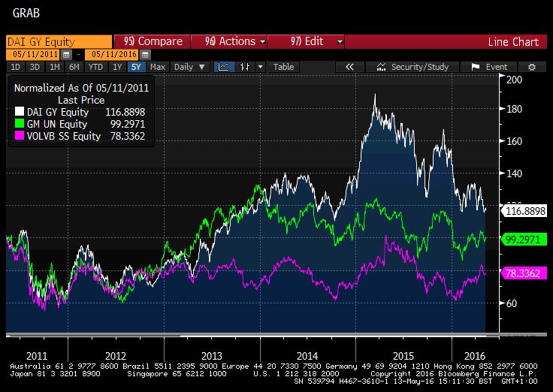553x392 pixels.
Task: Click the 99.2971 green price tag
Action: [x=524, y=240]
